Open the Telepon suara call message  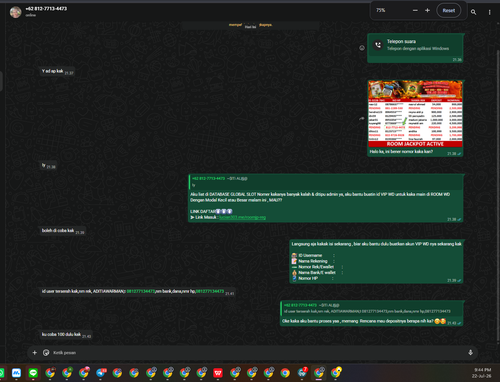click(415, 48)
